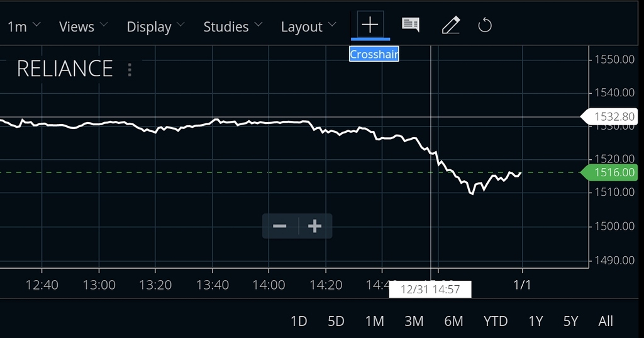This screenshot has width=644, height=338.
Task: Click the 1490.00 axis value
Action: point(614,261)
